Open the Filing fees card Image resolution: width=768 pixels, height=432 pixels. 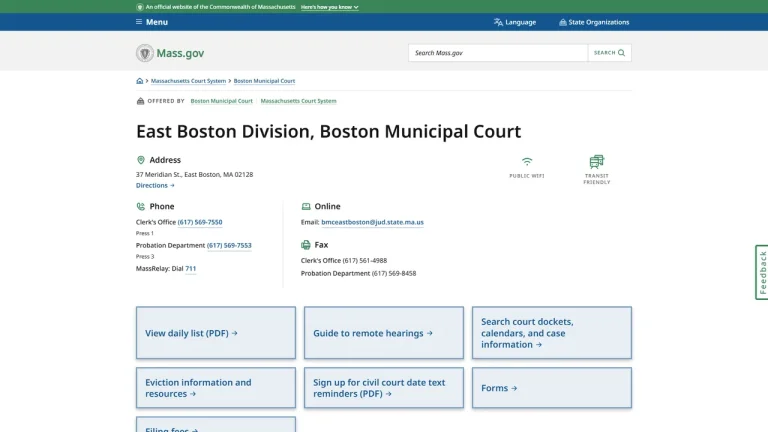click(216, 425)
